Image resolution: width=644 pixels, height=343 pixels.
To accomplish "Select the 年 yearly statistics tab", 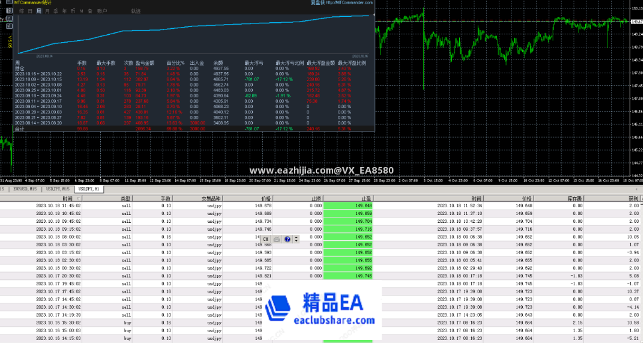I will point(64,11).
